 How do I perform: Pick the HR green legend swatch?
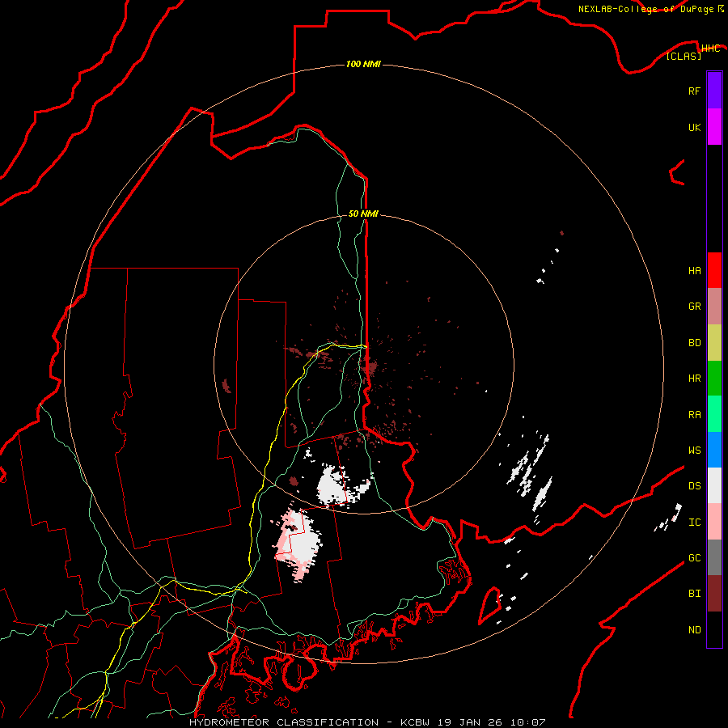[714, 379]
